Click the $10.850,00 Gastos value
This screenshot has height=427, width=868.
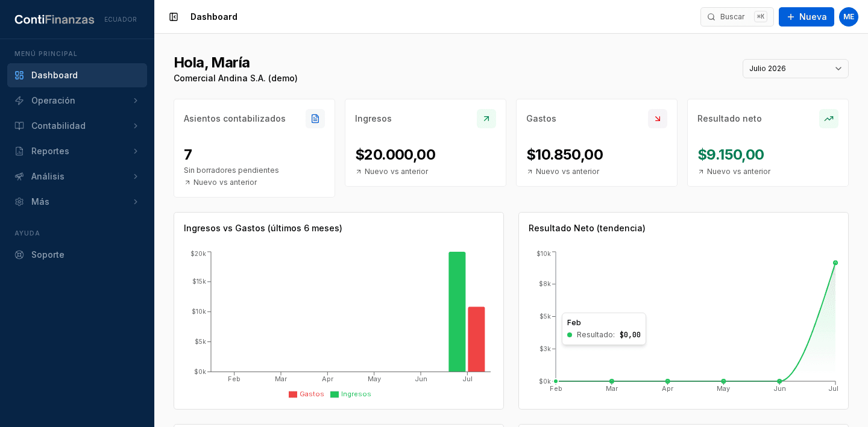(565, 155)
